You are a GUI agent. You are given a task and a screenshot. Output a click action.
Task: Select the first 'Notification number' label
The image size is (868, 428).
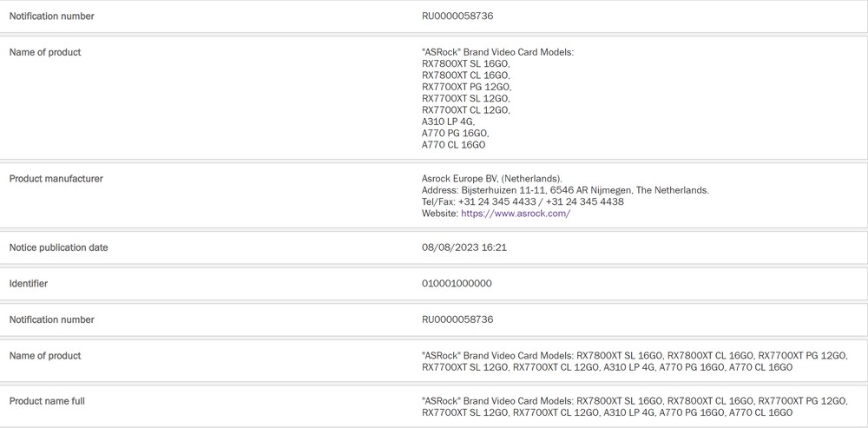pyautogui.click(x=51, y=16)
